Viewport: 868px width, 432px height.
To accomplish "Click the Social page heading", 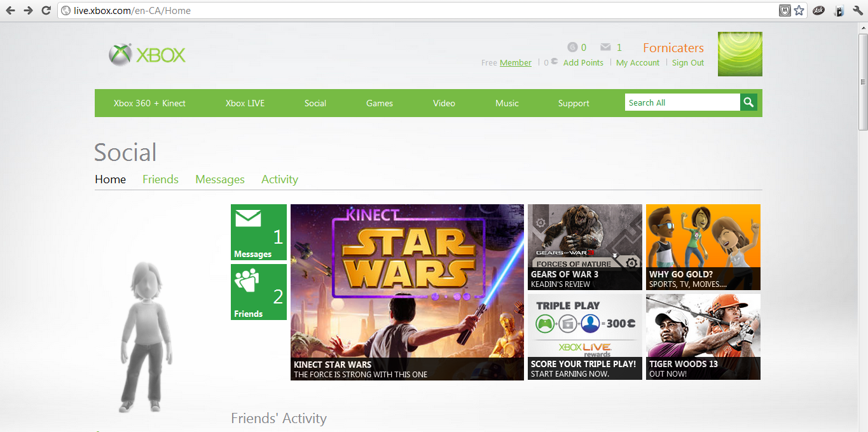I will (x=125, y=153).
